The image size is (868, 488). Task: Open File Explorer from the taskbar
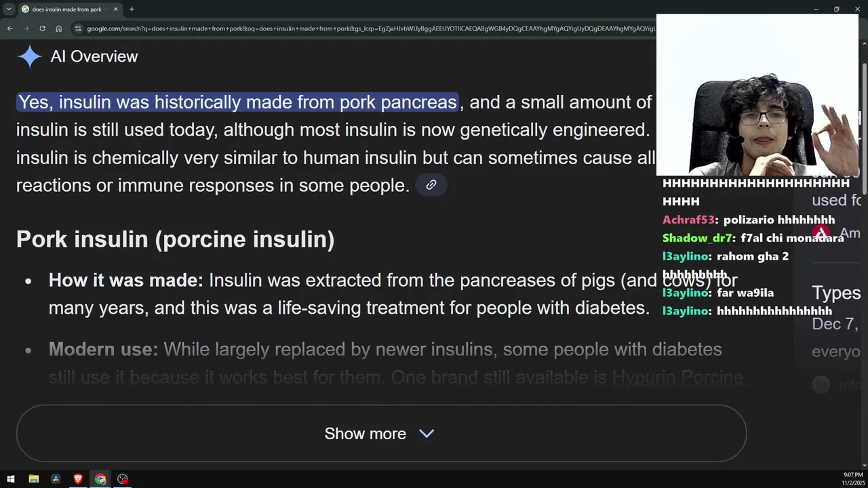coord(33,479)
